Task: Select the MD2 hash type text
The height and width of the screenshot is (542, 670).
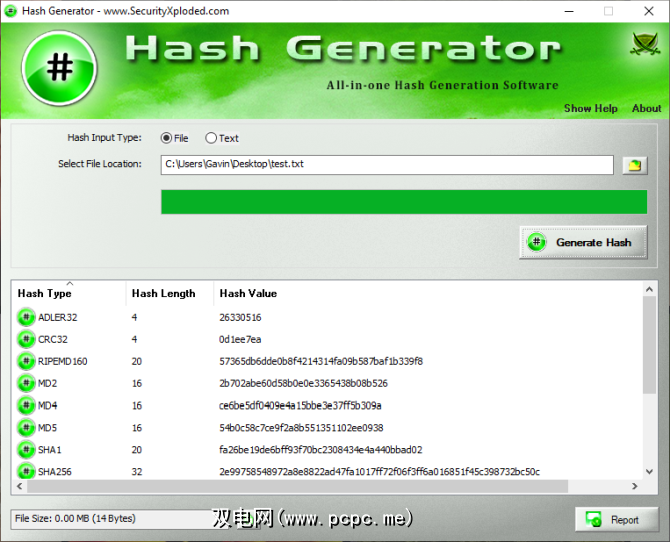Action: click(x=47, y=383)
